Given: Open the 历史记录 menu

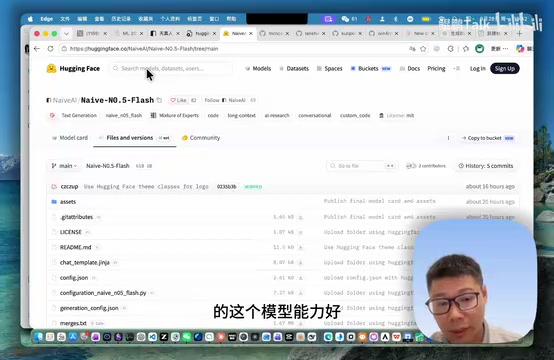Looking at the screenshot, I should click(121, 19).
